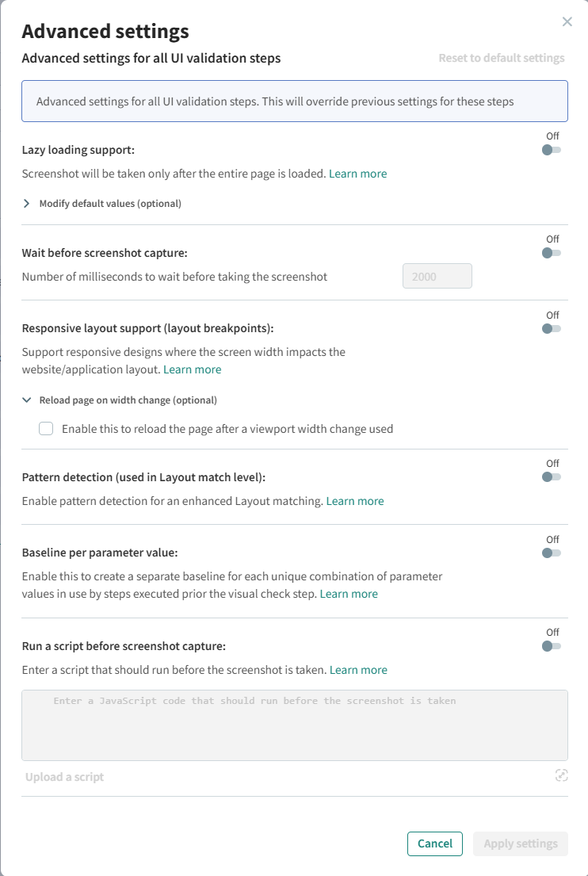Viewport: 588px width, 876px height.
Task: Open Learn more link for pattern detection
Action: [x=355, y=501]
